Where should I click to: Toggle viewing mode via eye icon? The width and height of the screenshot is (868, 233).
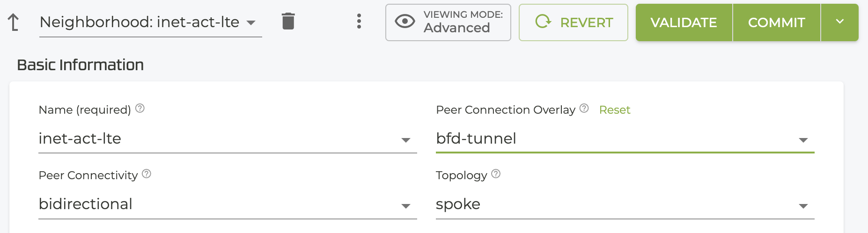click(x=405, y=22)
